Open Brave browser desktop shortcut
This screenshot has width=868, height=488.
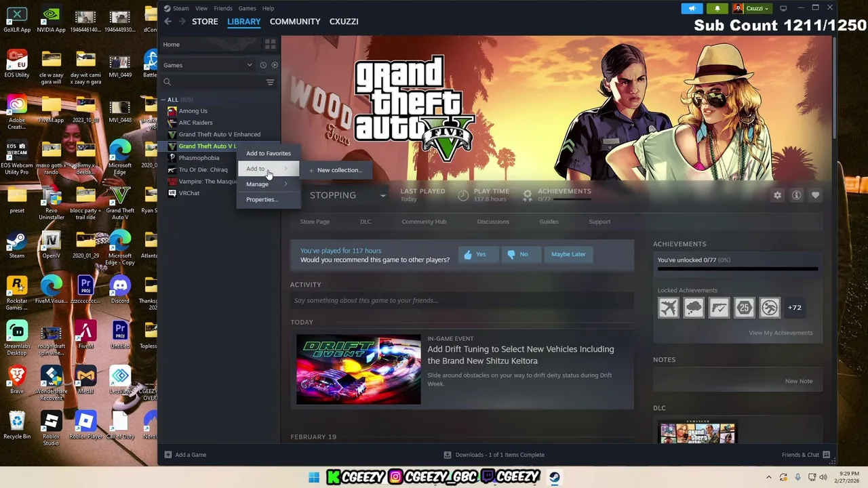coord(17,380)
